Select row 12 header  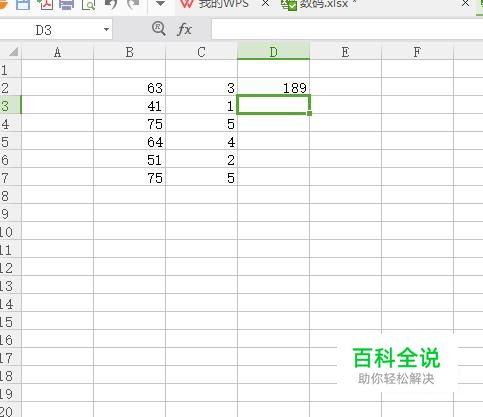click(x=10, y=268)
